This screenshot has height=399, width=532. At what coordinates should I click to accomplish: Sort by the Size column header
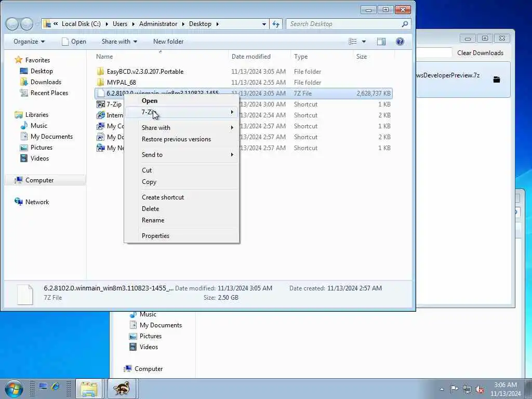pyautogui.click(x=373, y=57)
